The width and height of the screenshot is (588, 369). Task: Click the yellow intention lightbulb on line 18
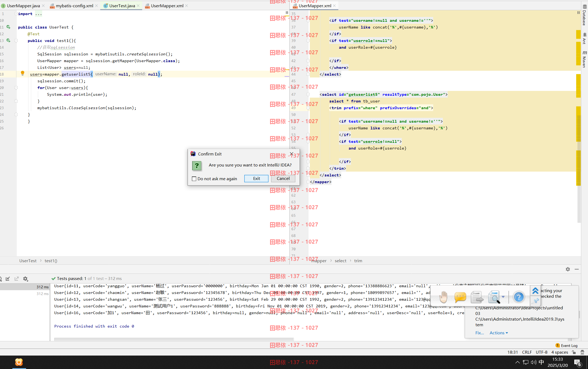[23, 73]
